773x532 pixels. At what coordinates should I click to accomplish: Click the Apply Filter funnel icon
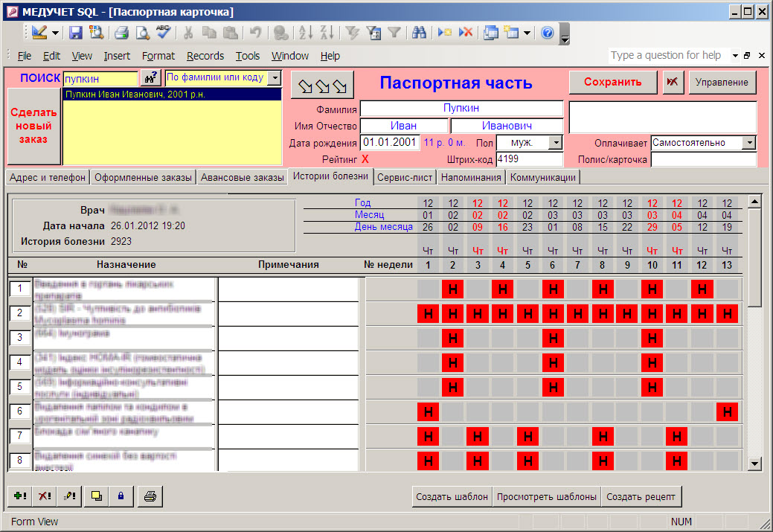click(394, 33)
